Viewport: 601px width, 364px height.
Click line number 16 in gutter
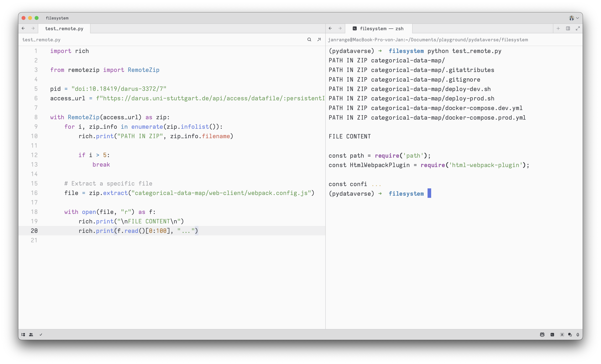[x=34, y=193]
